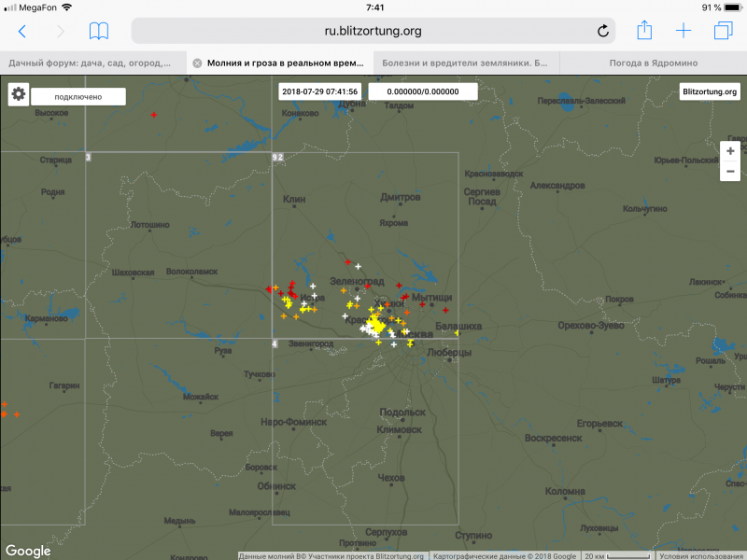Click the Подольск city label
This screenshot has width=747, height=560.
402,413
